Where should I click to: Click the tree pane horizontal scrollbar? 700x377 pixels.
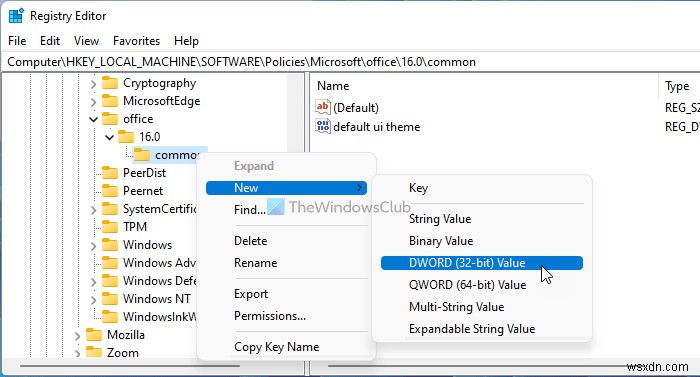click(129, 366)
